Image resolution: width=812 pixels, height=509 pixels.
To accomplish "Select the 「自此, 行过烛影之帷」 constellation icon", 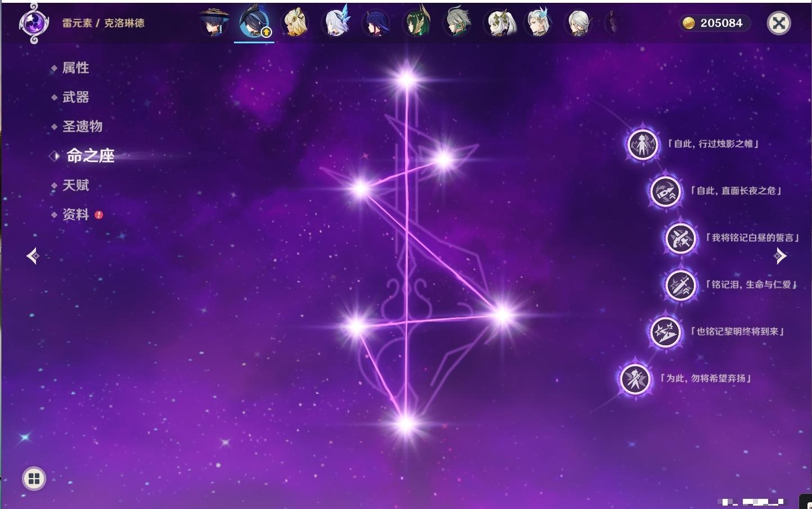I will pos(642,145).
